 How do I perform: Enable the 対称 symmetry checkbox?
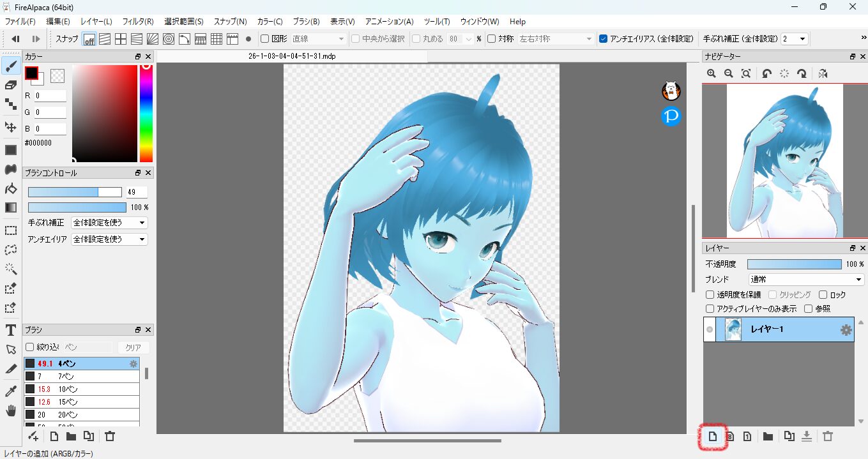pyautogui.click(x=491, y=39)
